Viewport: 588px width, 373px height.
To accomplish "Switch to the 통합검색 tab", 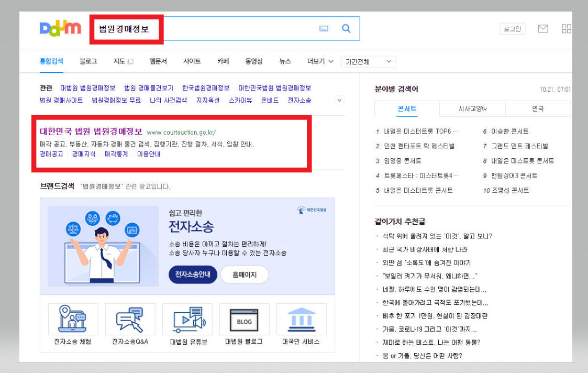I will tap(51, 61).
